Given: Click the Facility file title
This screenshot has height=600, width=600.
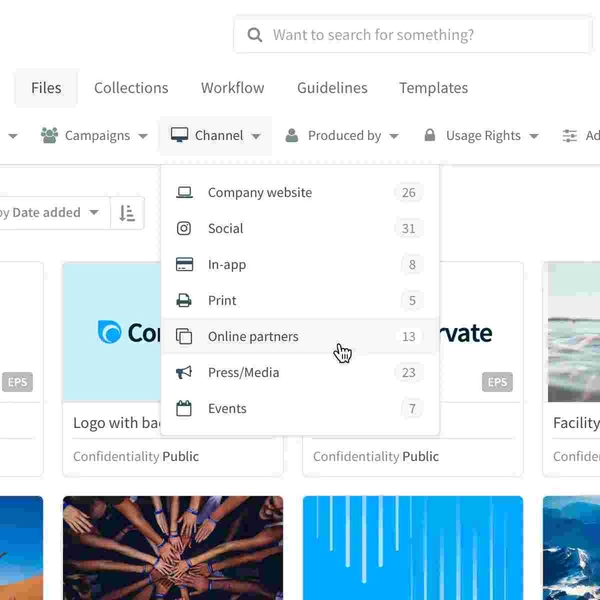Looking at the screenshot, I should (576, 423).
